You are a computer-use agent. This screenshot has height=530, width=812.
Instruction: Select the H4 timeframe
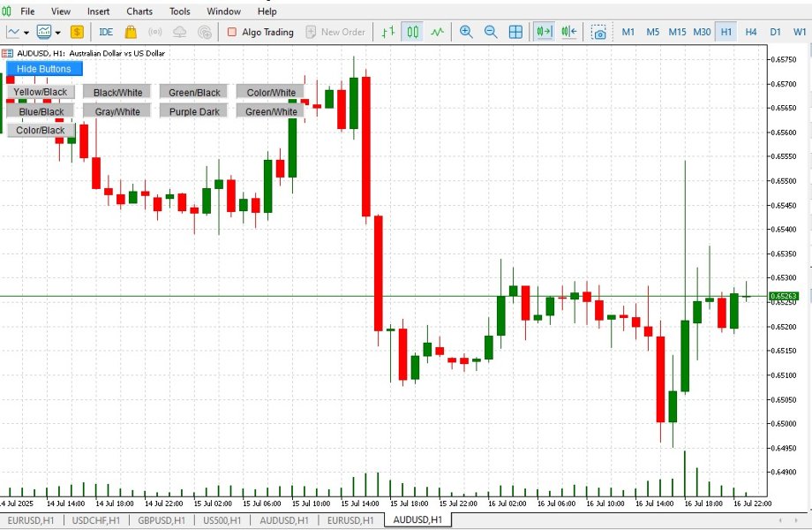(751, 32)
